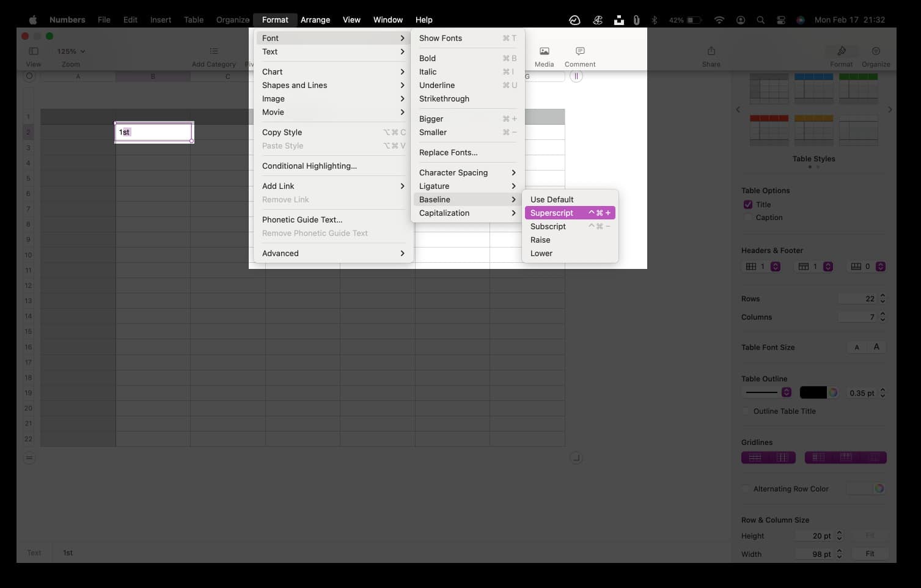Open macOS Spotlight search icon
This screenshot has width=921, height=588.
[760, 20]
